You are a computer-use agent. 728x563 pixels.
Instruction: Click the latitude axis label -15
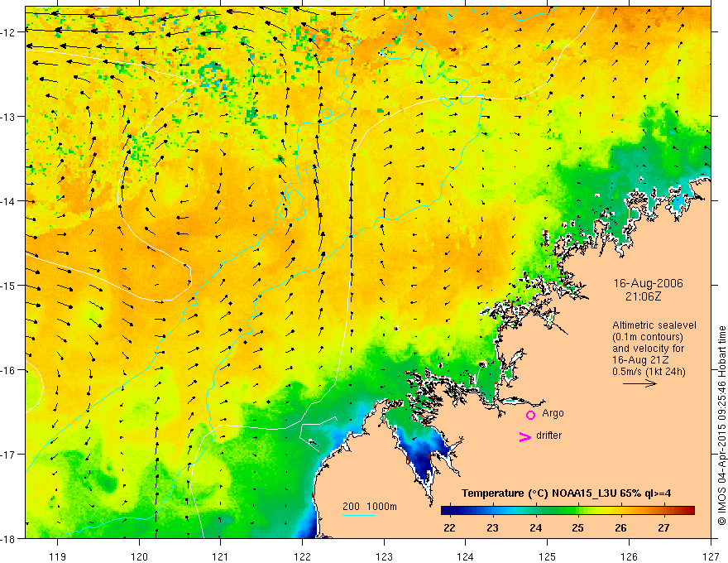pyautogui.click(x=8, y=285)
